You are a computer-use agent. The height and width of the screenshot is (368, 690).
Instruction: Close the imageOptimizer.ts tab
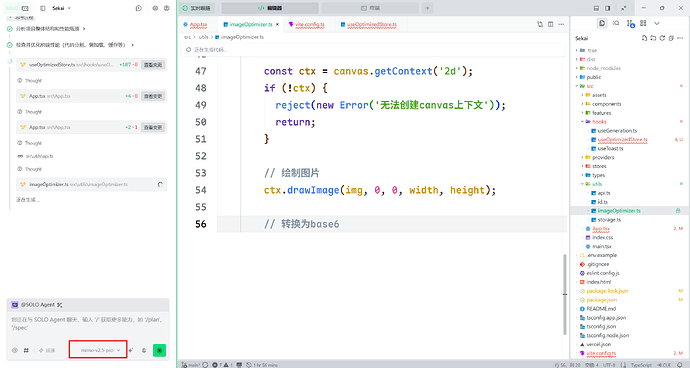click(x=277, y=25)
